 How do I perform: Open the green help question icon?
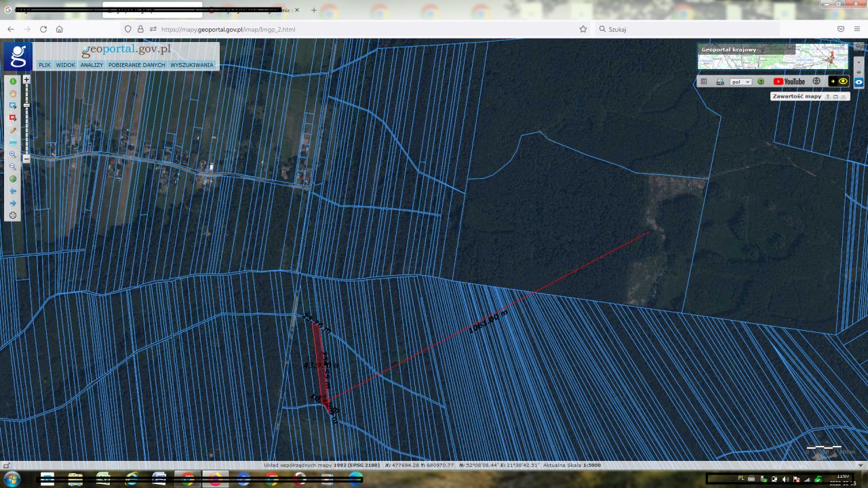tap(761, 81)
